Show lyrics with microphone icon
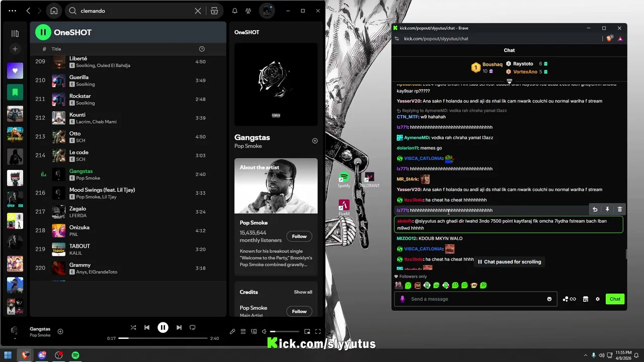 (232, 331)
